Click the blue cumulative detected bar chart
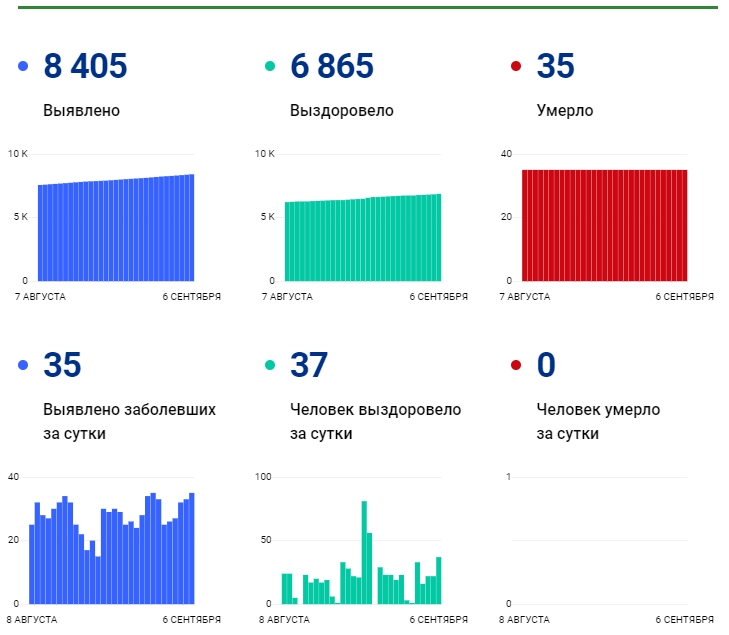The width and height of the screenshot is (729, 635). 116,228
